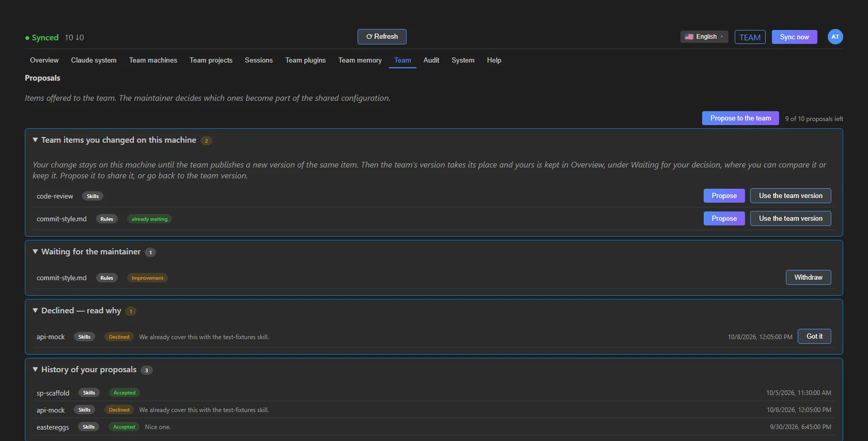Switch to the Overview tab
The height and width of the screenshot is (441, 868).
click(44, 60)
